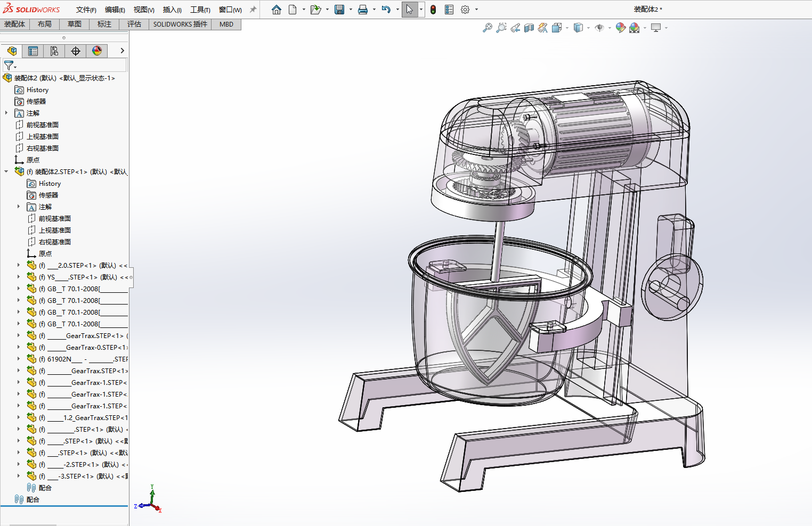The image size is (812, 526).
Task: Open the PropertyManager tab icon
Action: pos(33,51)
